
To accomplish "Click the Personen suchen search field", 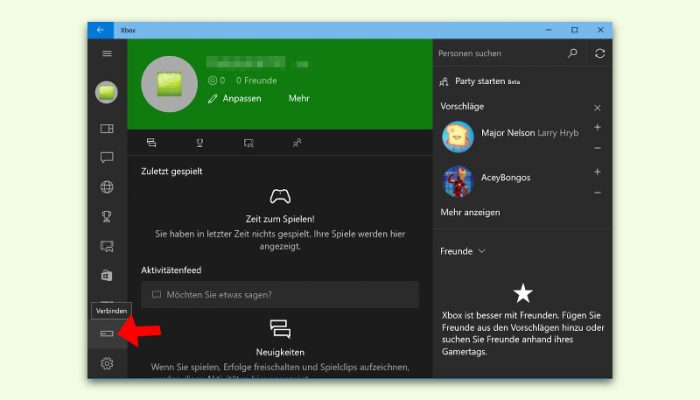I will click(x=498, y=54).
